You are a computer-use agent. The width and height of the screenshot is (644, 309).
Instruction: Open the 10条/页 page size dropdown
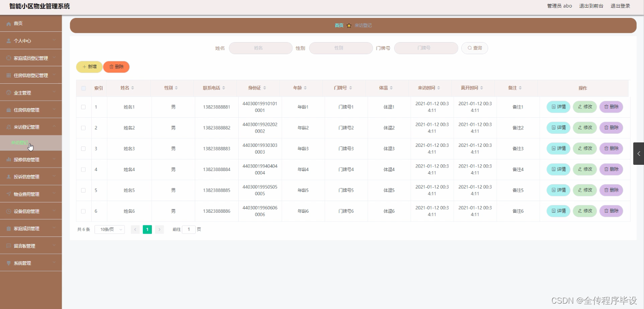pyautogui.click(x=109, y=229)
